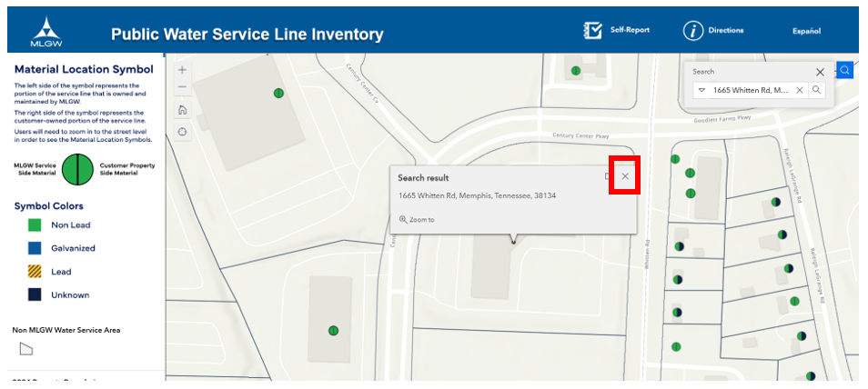Open the Directions info page
868x389 pixels.
tap(713, 30)
